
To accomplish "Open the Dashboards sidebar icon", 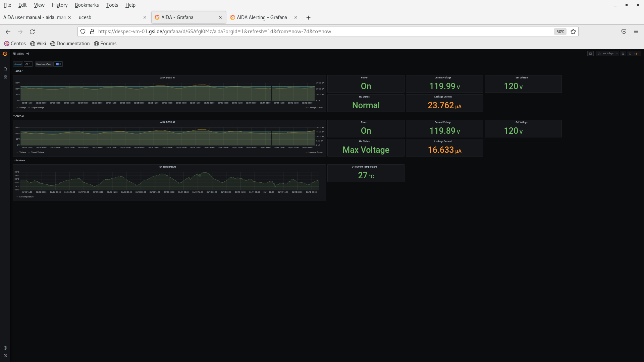I will coord(5,77).
